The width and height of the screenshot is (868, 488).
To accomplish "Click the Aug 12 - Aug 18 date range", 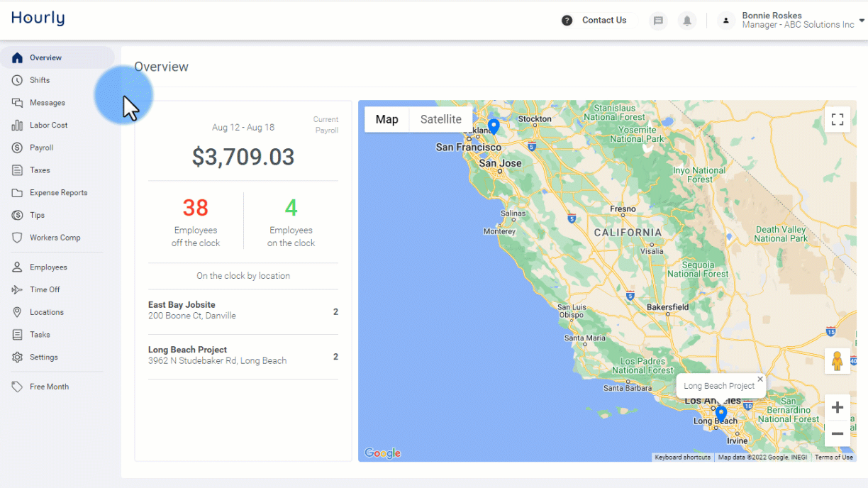I will (243, 128).
